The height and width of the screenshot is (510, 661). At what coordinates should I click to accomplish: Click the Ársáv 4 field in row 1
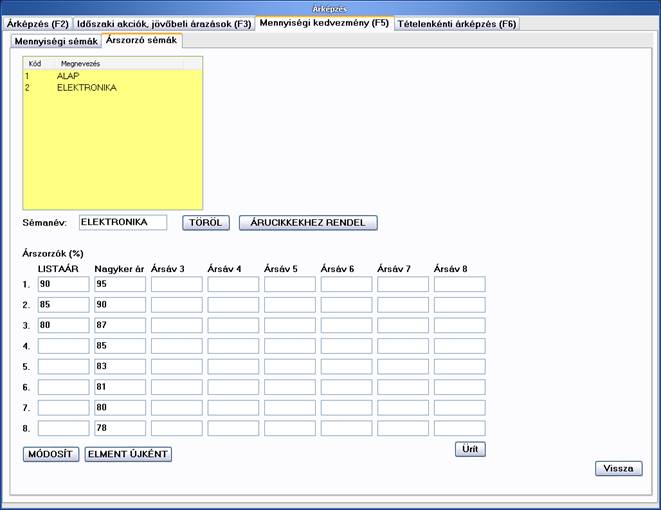point(233,284)
